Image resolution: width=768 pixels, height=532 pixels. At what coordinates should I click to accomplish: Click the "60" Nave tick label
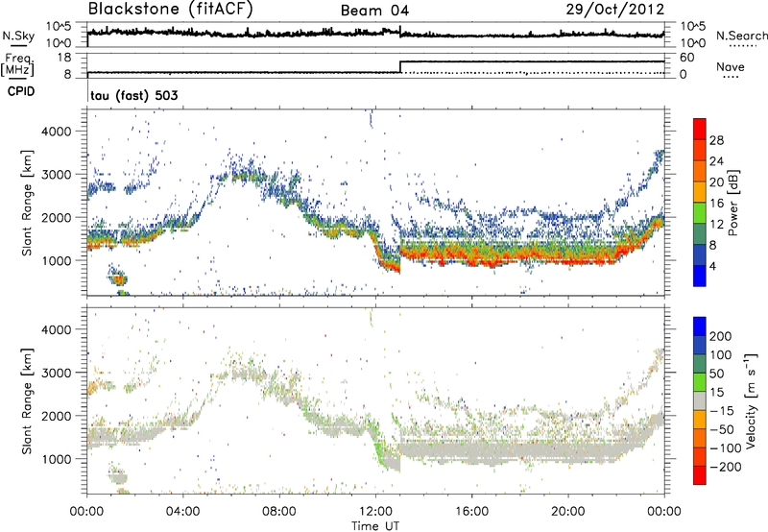coord(686,58)
